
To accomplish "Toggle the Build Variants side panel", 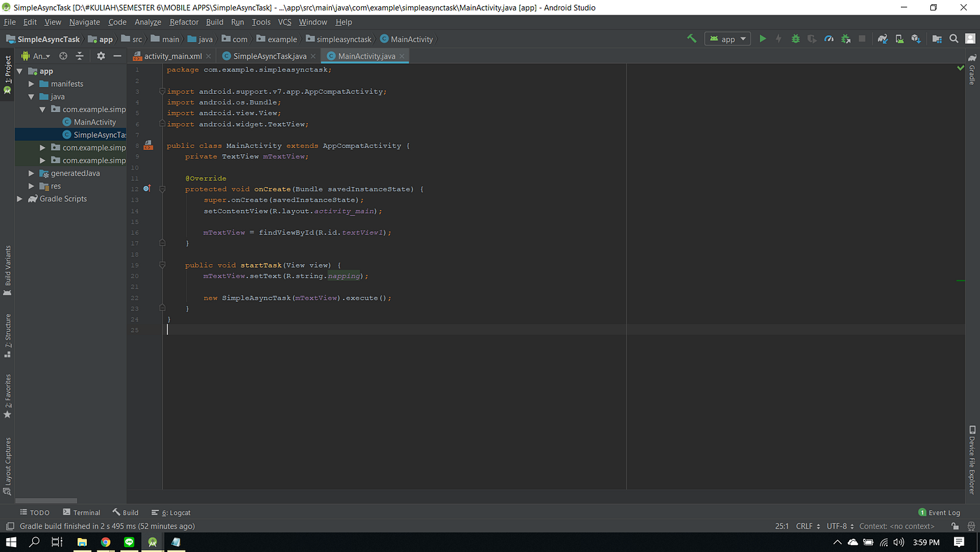I will pyautogui.click(x=8, y=266).
